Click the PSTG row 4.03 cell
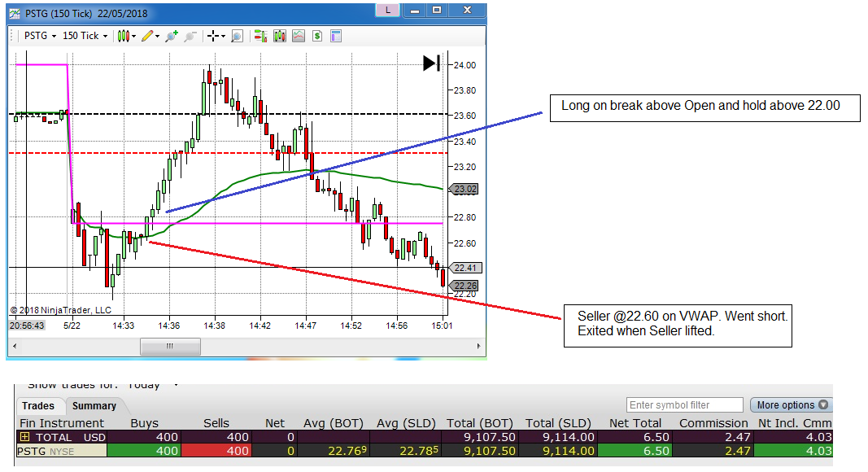 (x=792, y=451)
